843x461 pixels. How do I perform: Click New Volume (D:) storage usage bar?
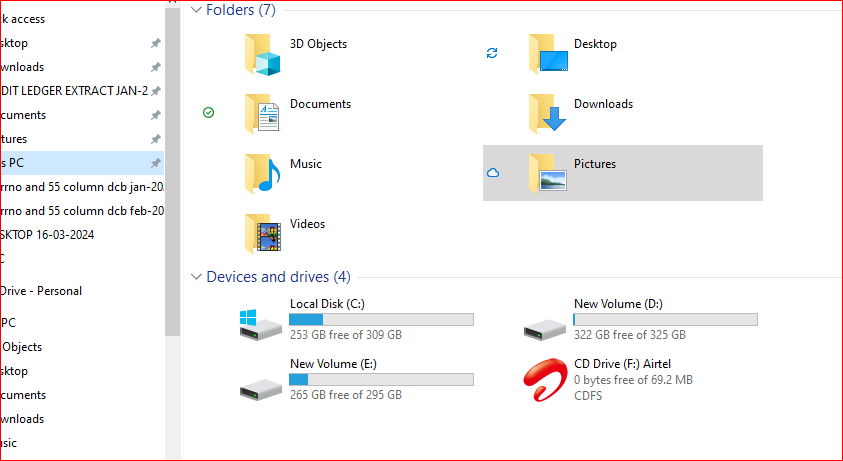click(666, 320)
